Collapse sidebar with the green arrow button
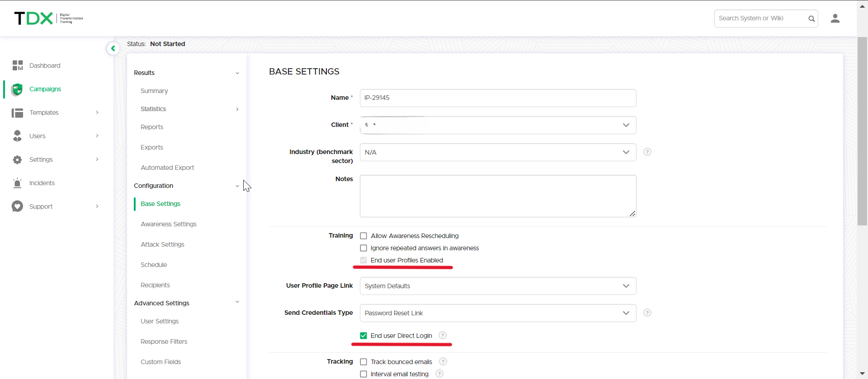Viewport: 868px width, 379px height. pos(113,48)
